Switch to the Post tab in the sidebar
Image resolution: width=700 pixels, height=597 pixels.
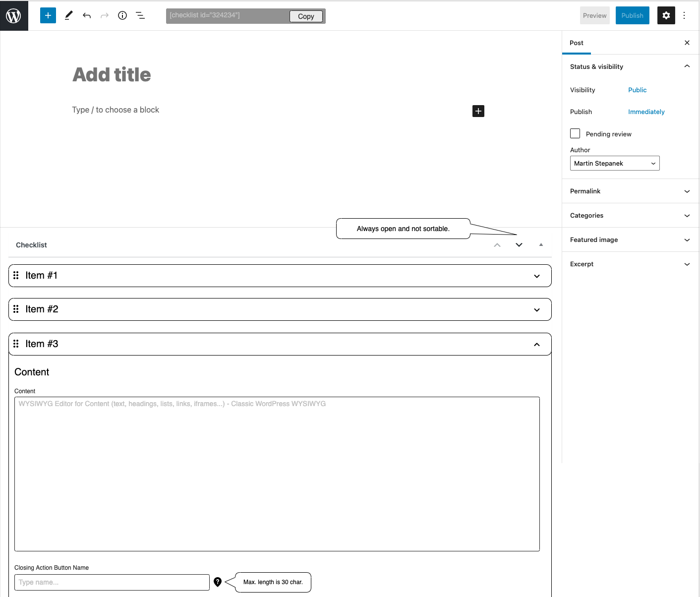click(576, 43)
